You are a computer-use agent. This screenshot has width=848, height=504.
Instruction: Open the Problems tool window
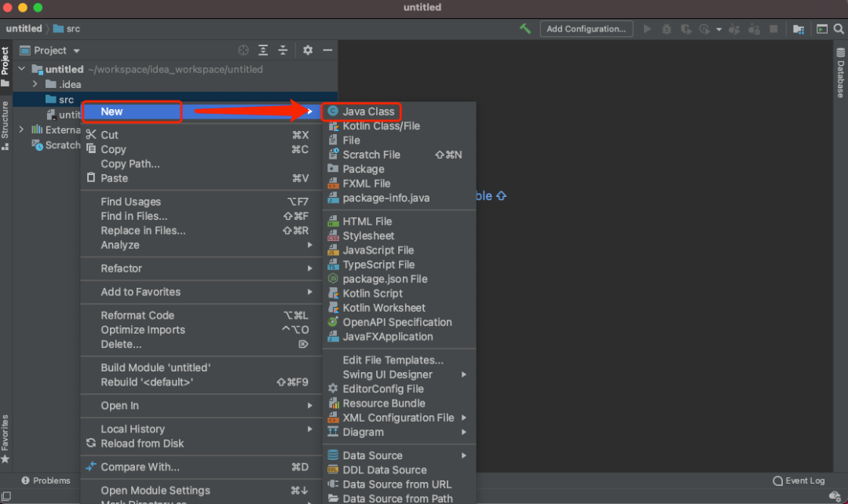[x=46, y=480]
